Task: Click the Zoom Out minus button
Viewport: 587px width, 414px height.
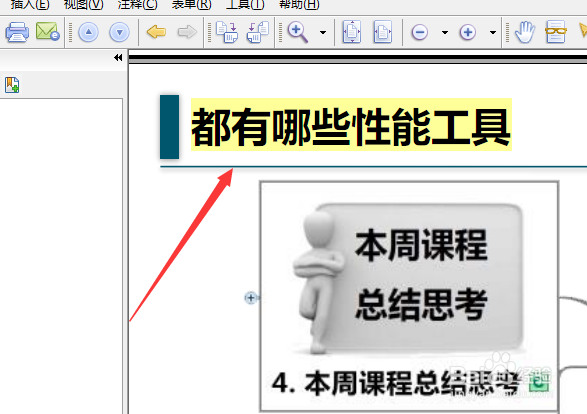Action: pos(420,32)
